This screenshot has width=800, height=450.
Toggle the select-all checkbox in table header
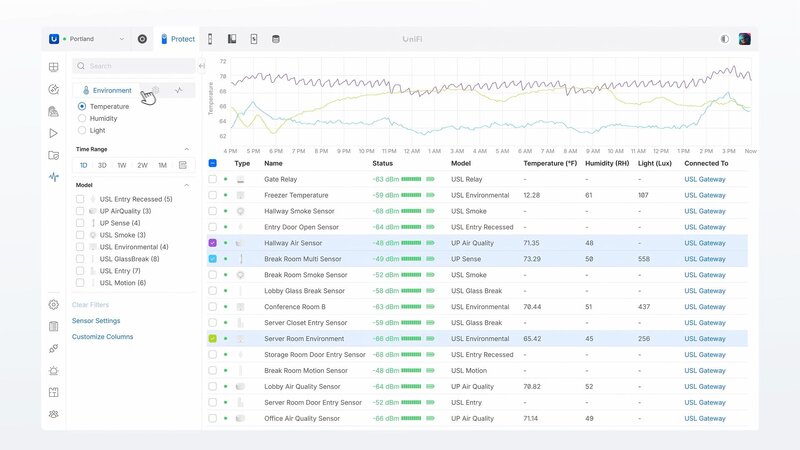tap(213, 163)
